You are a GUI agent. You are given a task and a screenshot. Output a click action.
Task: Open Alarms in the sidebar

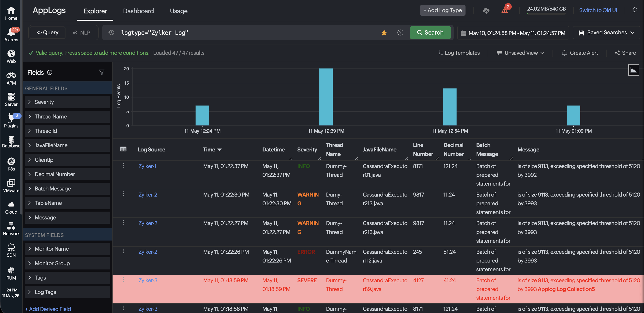click(11, 35)
